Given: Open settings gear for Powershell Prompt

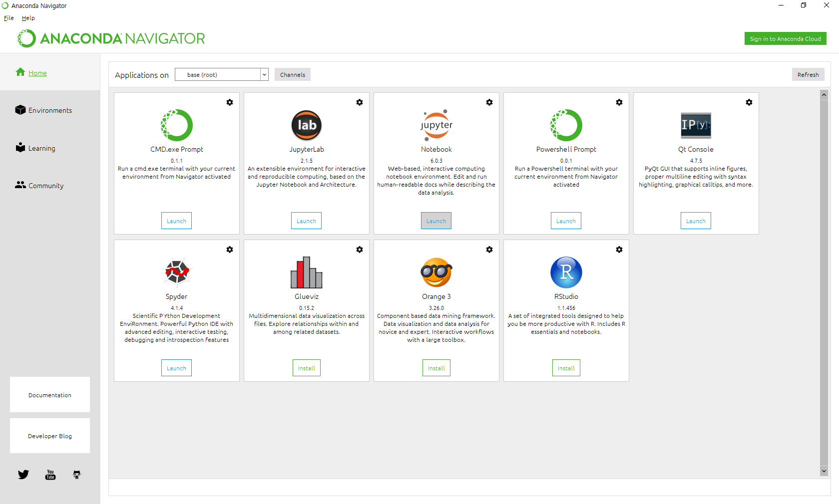Looking at the screenshot, I should point(619,102).
